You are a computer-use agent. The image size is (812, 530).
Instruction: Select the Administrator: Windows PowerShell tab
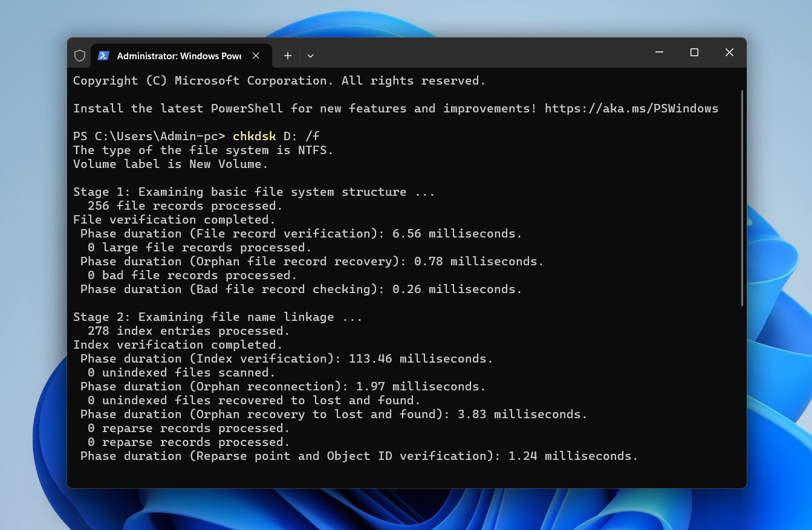click(181, 56)
